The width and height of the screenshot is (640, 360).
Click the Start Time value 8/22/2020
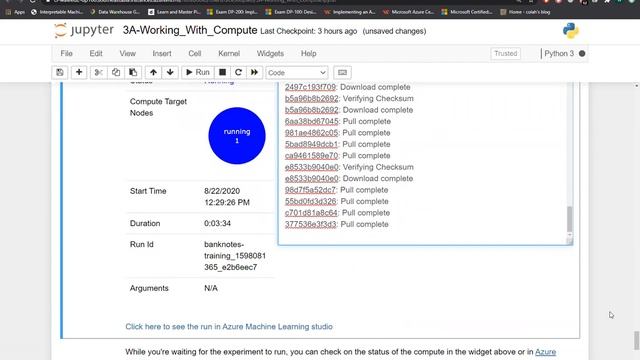click(x=222, y=191)
